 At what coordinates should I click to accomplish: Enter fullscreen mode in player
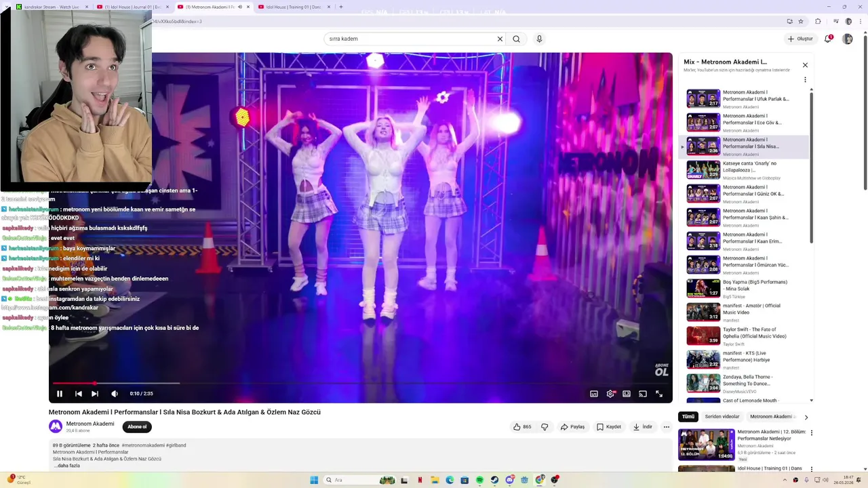(x=659, y=394)
